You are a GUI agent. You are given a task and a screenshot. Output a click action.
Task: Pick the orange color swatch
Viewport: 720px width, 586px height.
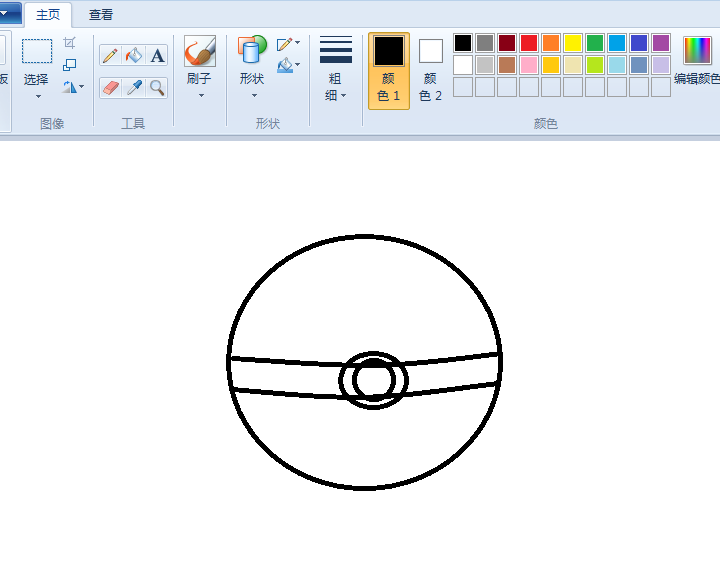coord(551,43)
